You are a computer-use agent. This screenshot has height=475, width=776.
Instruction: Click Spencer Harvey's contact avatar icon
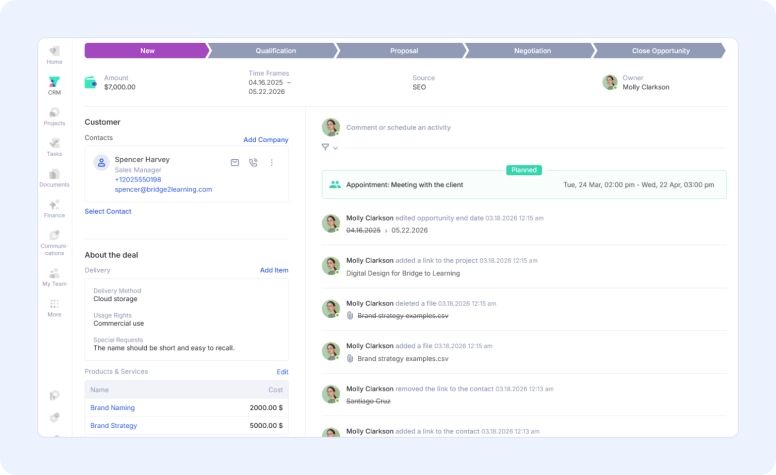101,162
